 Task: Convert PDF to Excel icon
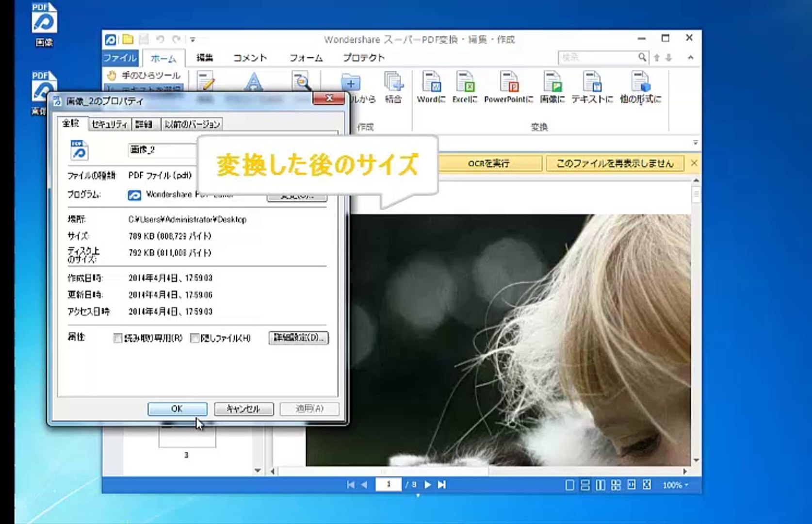point(465,82)
